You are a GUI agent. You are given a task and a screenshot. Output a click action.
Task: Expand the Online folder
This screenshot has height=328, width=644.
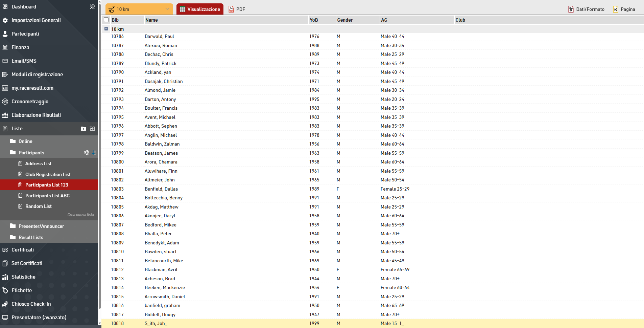25,141
